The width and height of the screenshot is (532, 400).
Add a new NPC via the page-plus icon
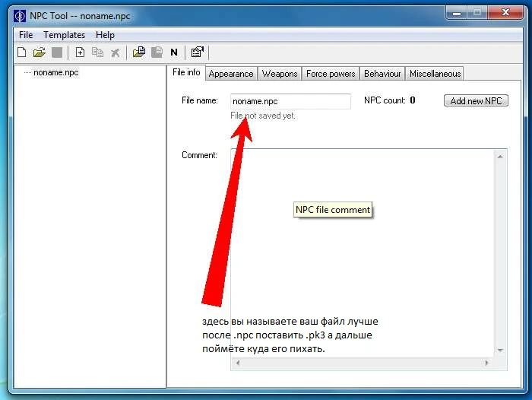[80, 52]
